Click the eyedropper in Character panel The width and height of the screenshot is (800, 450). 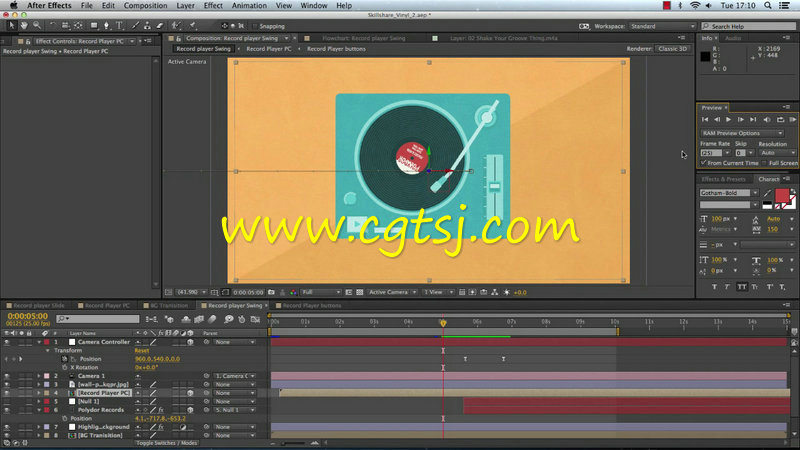click(x=768, y=193)
